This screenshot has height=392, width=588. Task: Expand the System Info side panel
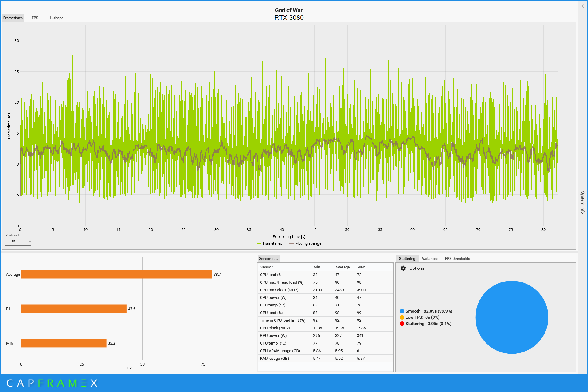(x=583, y=202)
